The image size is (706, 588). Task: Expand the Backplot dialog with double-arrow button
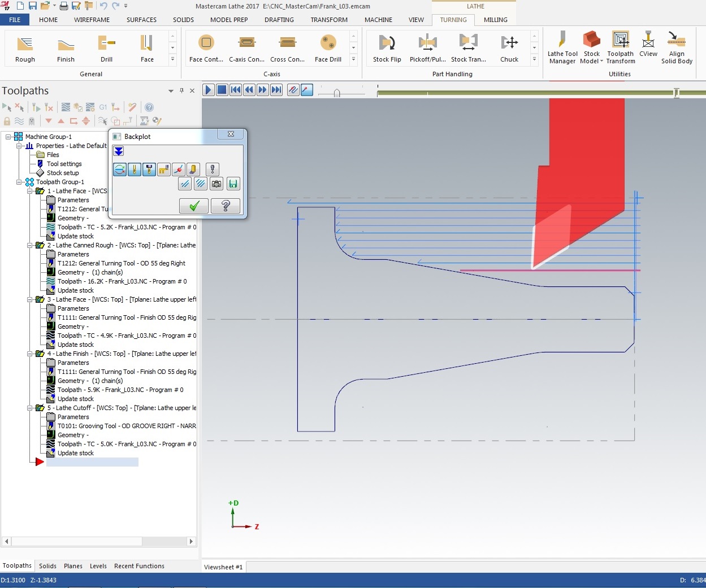(x=119, y=151)
